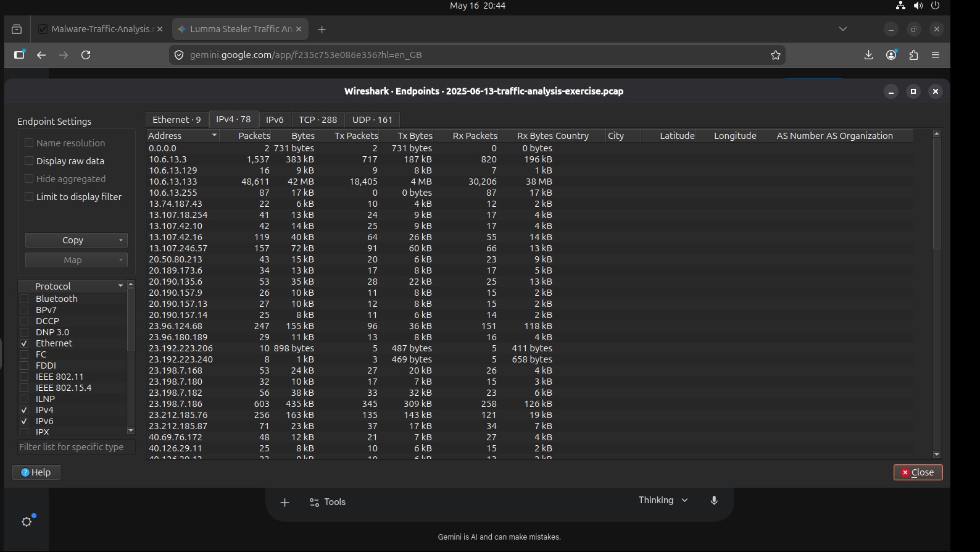
Task: Select the 40.69.76.172 endpoint row
Action: (x=529, y=437)
